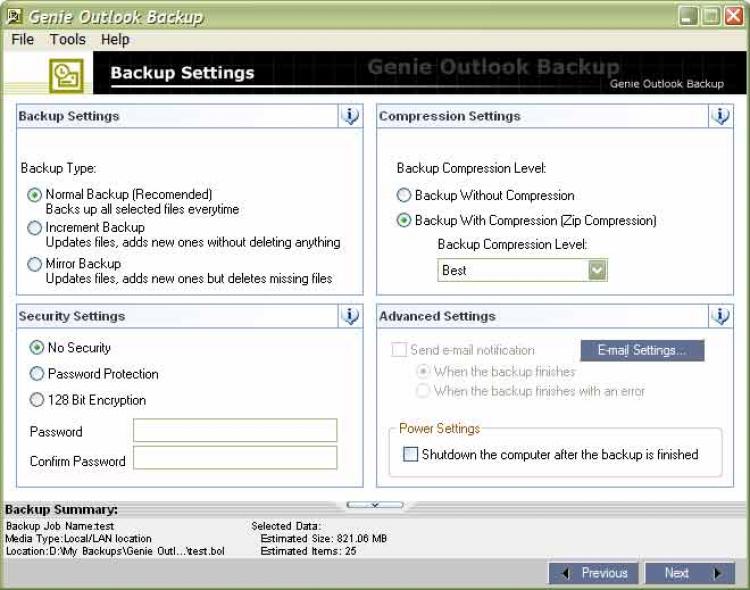Click the Backup Settings panel info icon
The width and height of the screenshot is (750, 590).
350,116
